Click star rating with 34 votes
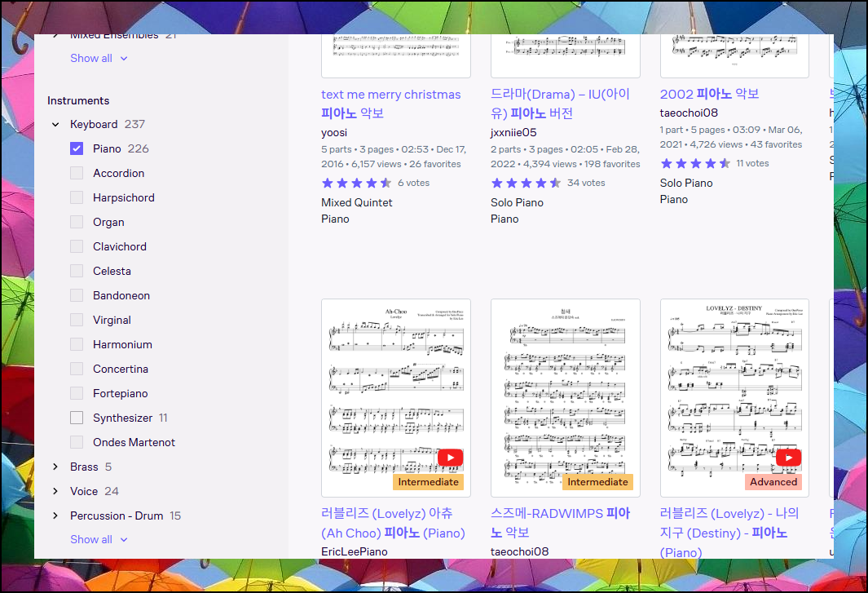 [x=526, y=183]
